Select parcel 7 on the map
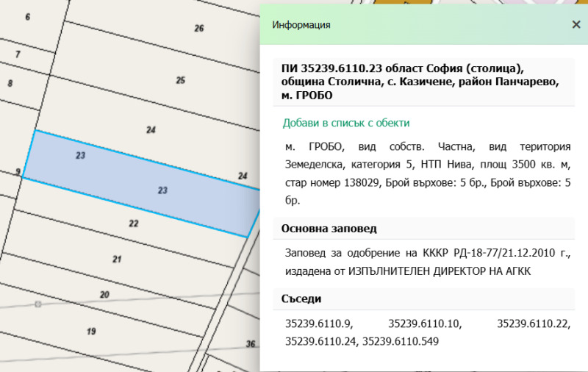 (18, 55)
